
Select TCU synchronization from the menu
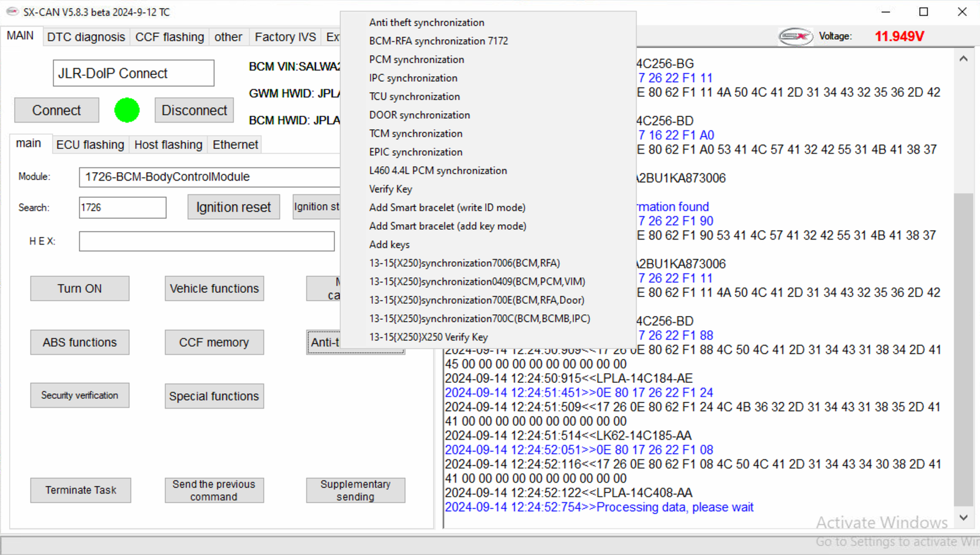(x=415, y=96)
